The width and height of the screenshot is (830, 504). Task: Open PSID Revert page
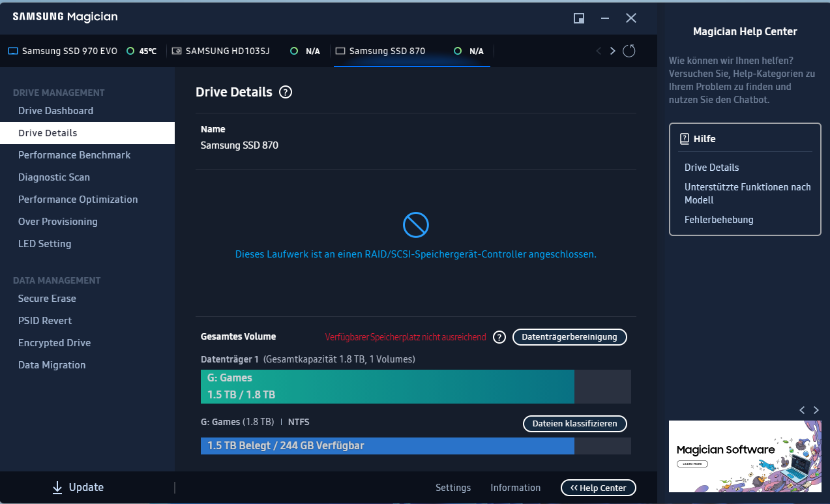[x=87, y=321]
